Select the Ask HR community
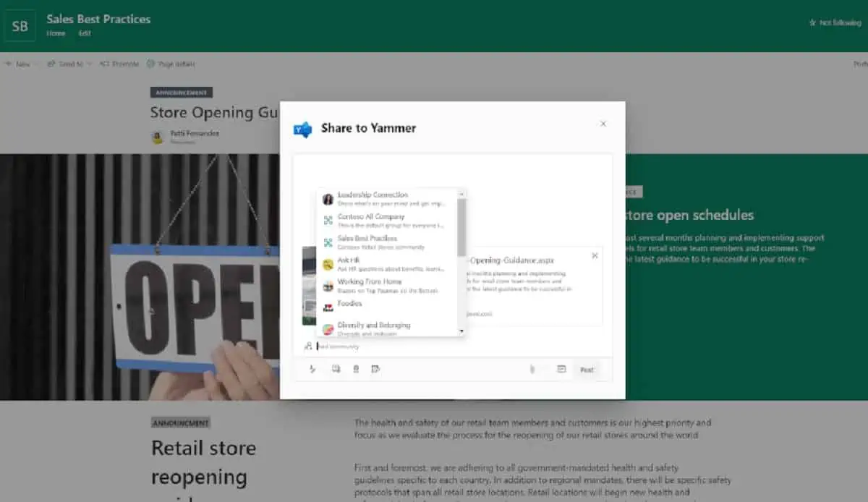Viewport: 868px width, 502px height. pyautogui.click(x=388, y=264)
